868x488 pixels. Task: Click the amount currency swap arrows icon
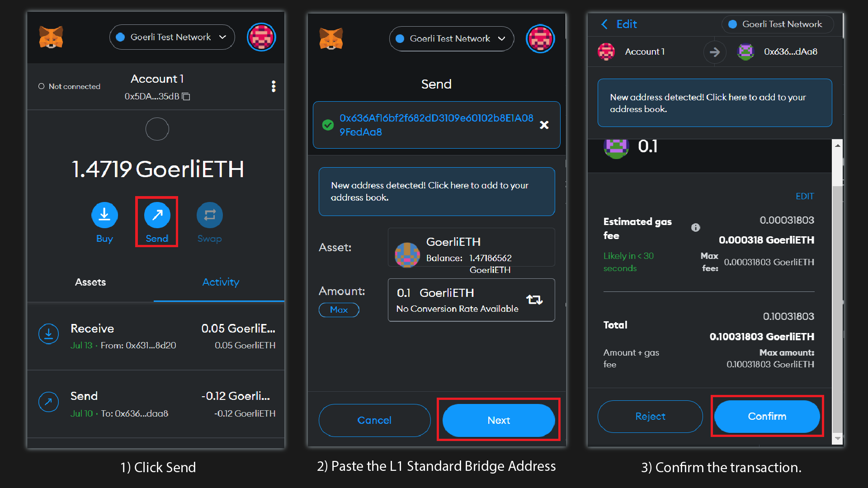tap(534, 300)
